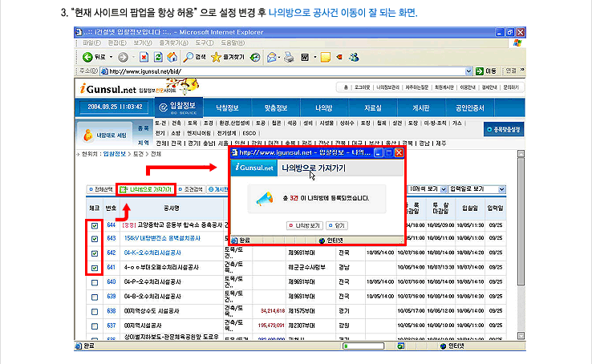Click the 전체선택 button
The image size is (592, 364).
pos(100,189)
